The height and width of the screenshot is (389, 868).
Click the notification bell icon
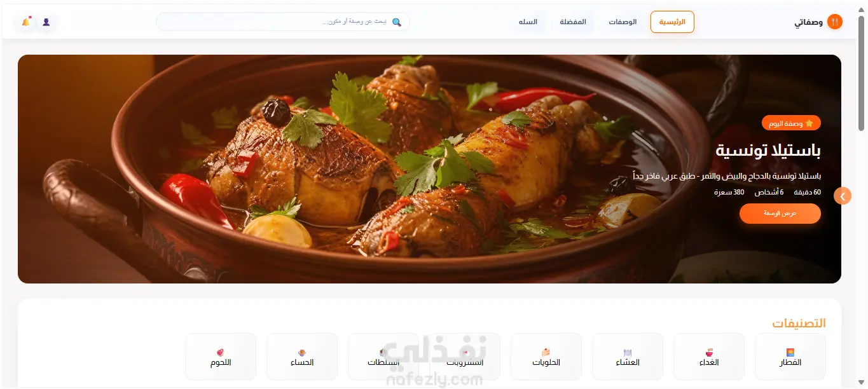pyautogui.click(x=26, y=22)
